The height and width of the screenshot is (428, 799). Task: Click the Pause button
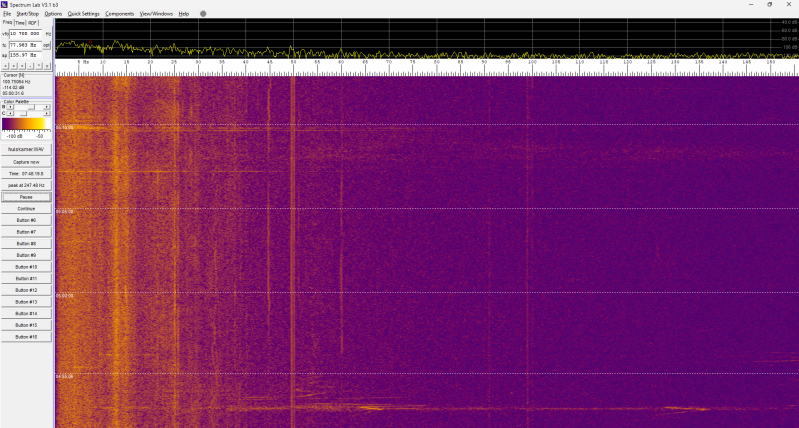[26, 197]
